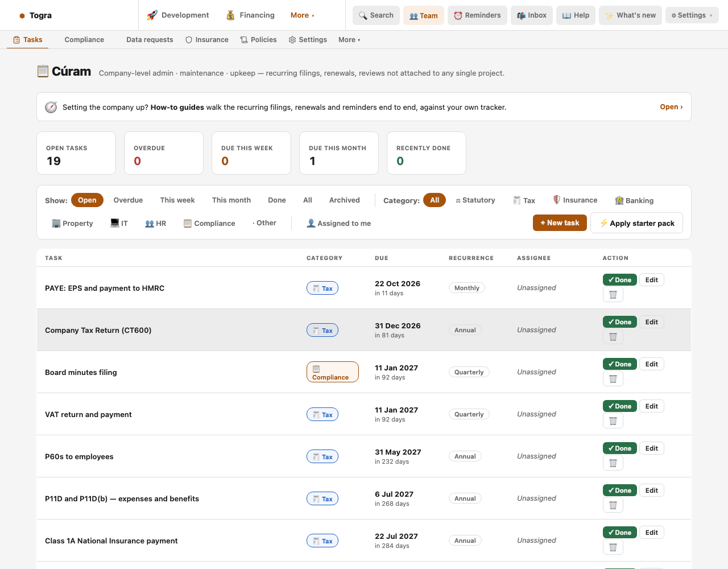The height and width of the screenshot is (569, 728).
Task: Open the top-right Settings dropdown
Action: pos(692,15)
